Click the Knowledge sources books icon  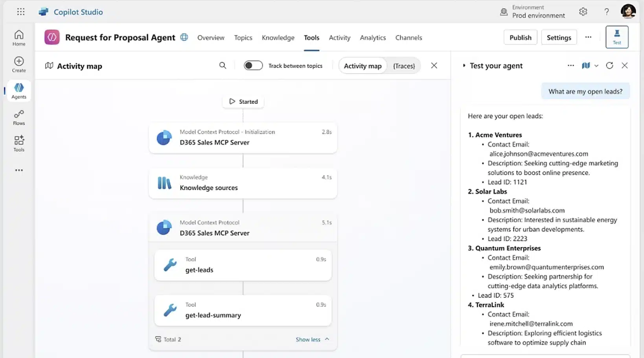164,183
